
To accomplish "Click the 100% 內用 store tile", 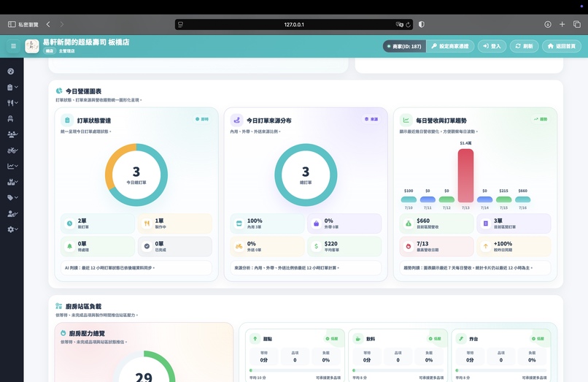I will tap(267, 224).
